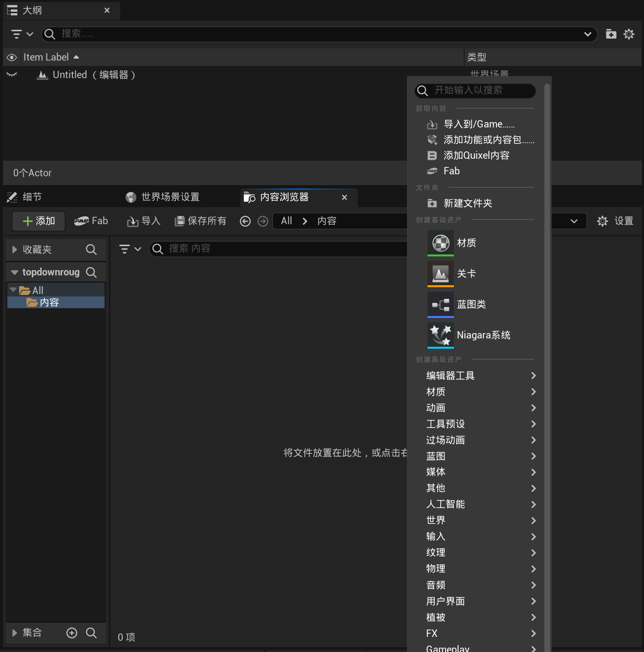Open Fab from content browser toolbar

91,221
